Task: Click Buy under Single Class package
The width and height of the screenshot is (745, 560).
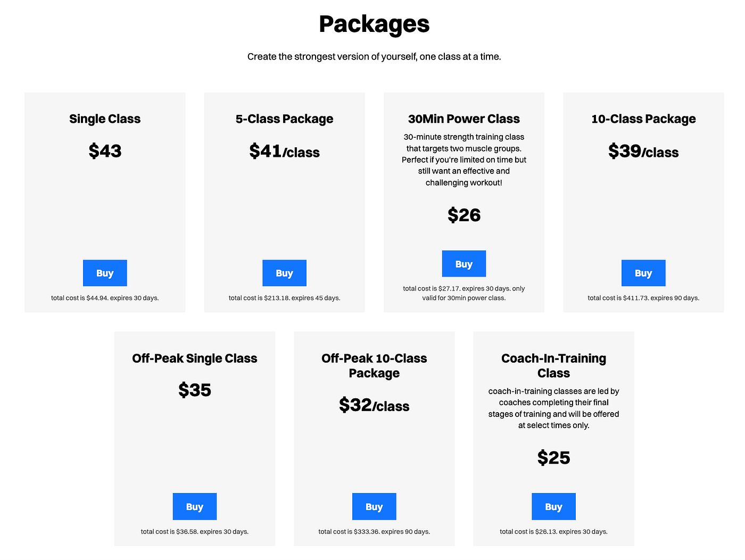Action: [x=105, y=273]
